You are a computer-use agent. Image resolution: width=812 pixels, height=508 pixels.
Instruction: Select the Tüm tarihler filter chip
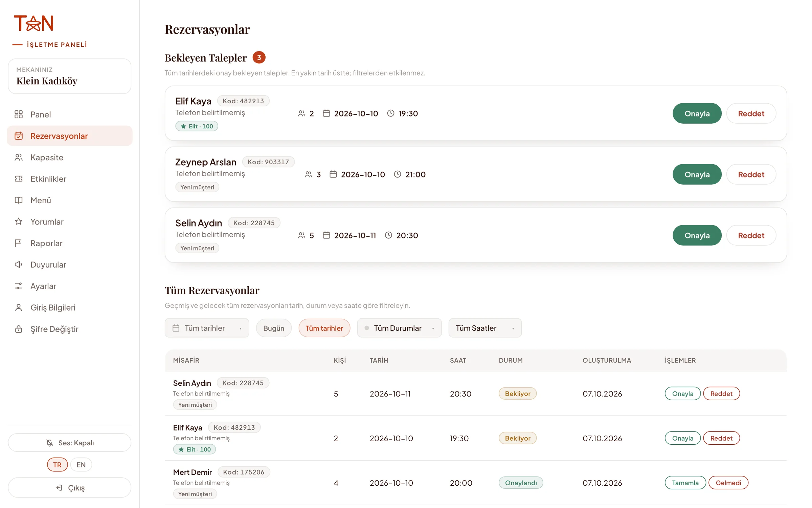click(324, 328)
